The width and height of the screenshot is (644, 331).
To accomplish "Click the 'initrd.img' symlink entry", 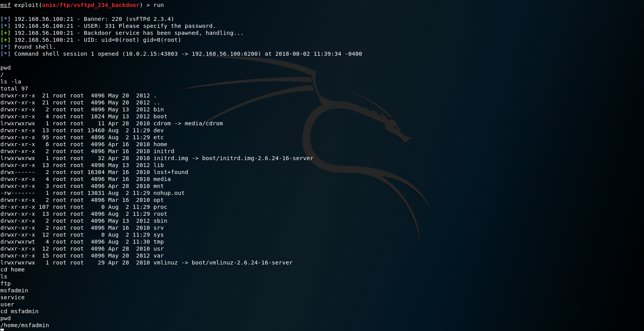I will point(171,158).
